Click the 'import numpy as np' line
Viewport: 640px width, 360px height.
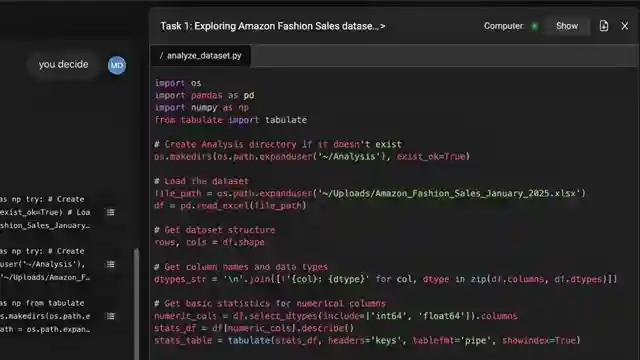202,108
